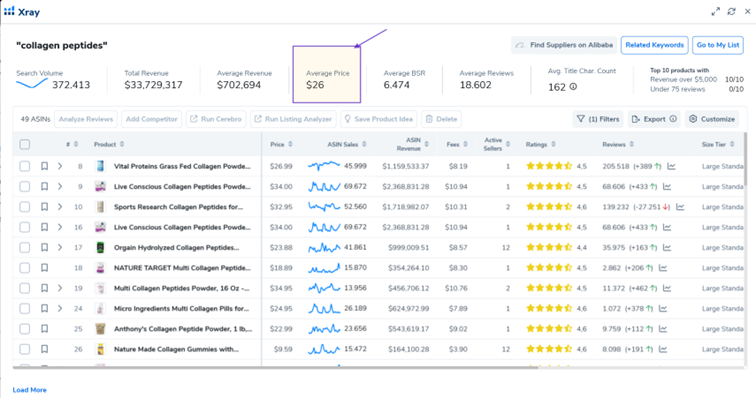Click Save Product Idea button
Viewport: 756px width, 398px height.
pyautogui.click(x=378, y=119)
